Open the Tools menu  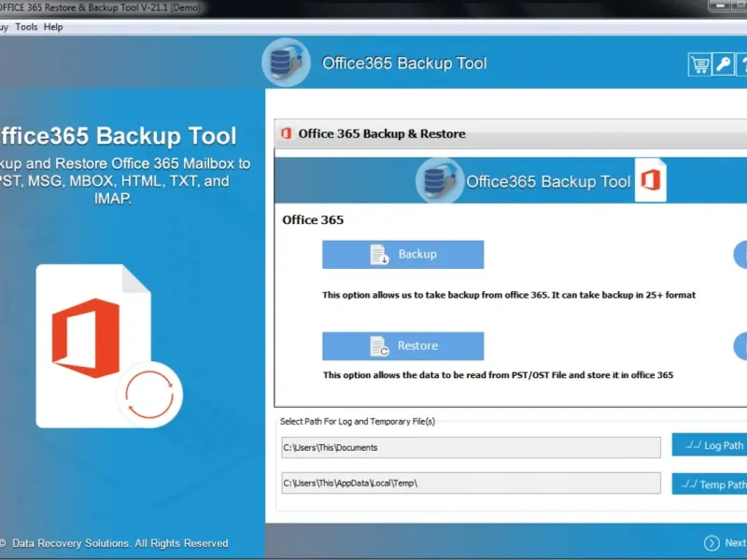(x=26, y=27)
